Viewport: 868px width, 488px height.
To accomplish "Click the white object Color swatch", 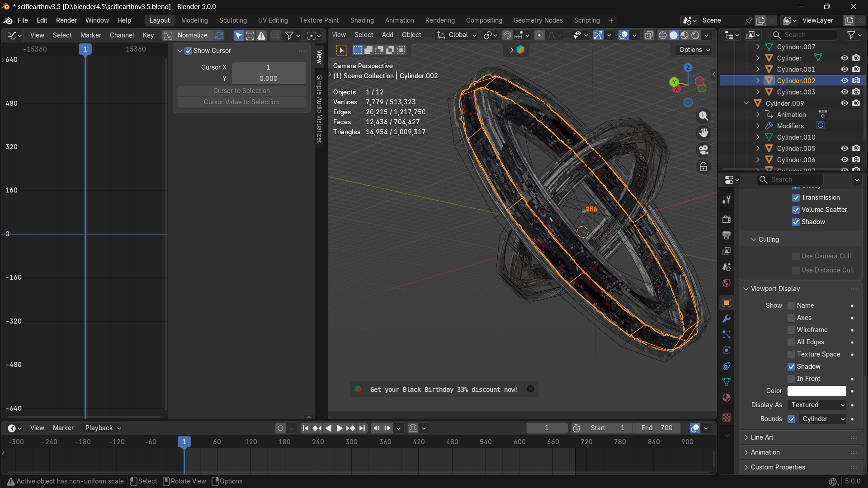I will [x=816, y=391].
